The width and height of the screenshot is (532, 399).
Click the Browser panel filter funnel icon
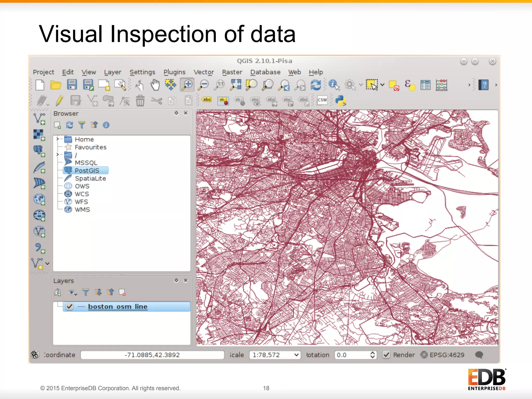[x=82, y=125]
